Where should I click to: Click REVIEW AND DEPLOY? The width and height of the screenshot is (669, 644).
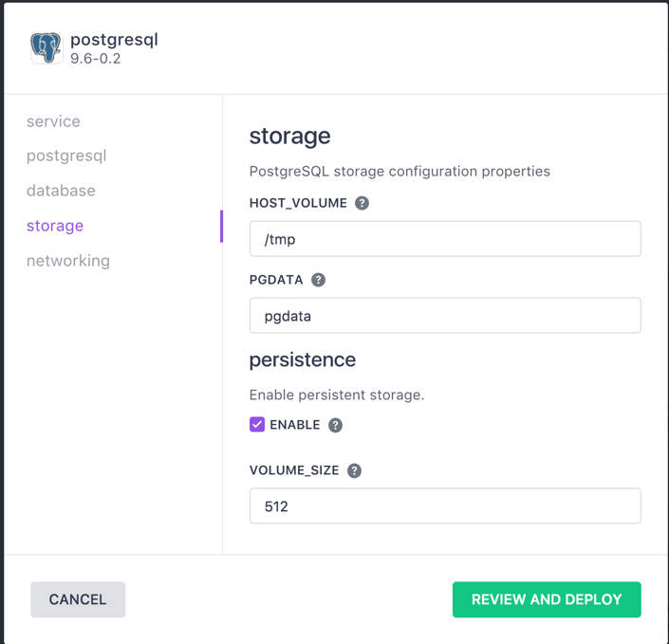click(547, 599)
